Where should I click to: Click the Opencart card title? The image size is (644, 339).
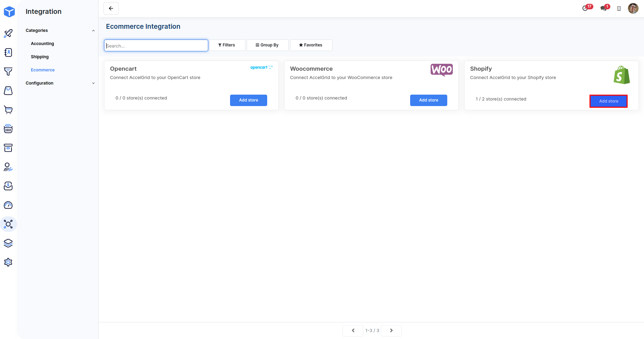(x=123, y=69)
